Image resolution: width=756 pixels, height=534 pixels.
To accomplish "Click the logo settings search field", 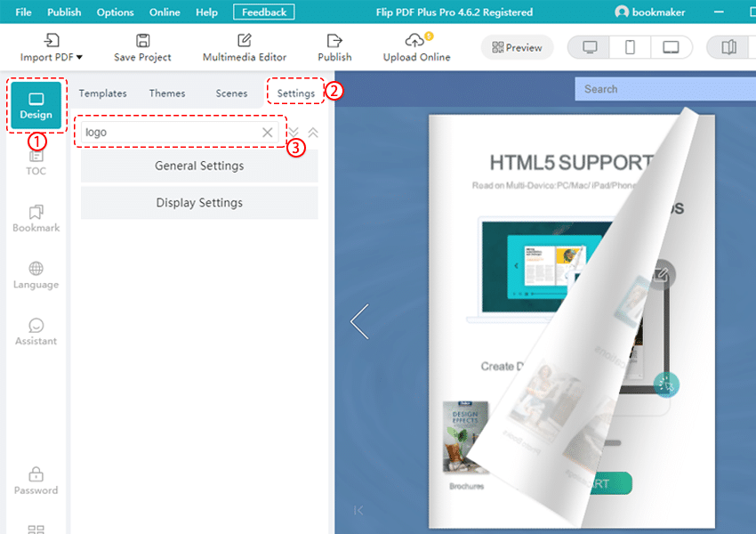I will coord(180,133).
